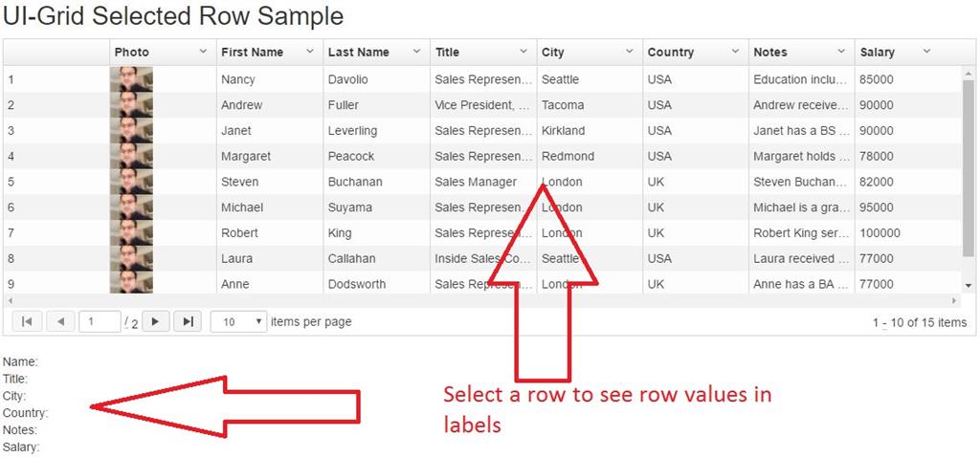980x458 pixels.
Task: Advance to the next grid page
Action: pos(156,322)
